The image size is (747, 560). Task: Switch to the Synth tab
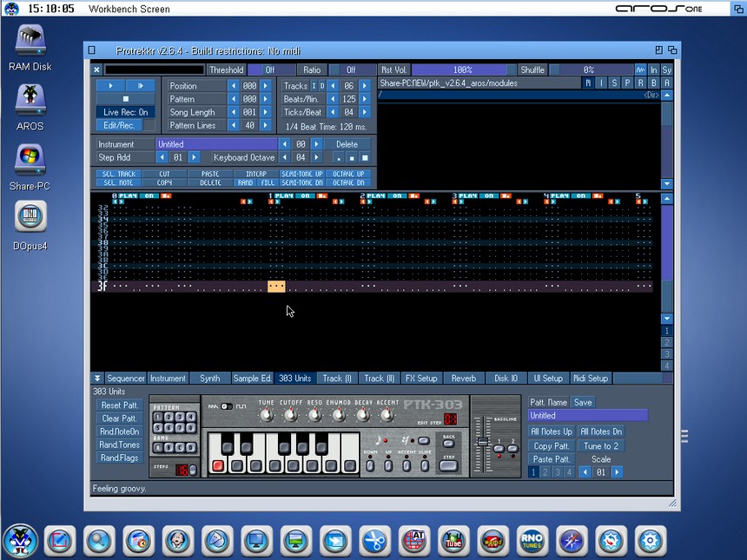click(209, 379)
